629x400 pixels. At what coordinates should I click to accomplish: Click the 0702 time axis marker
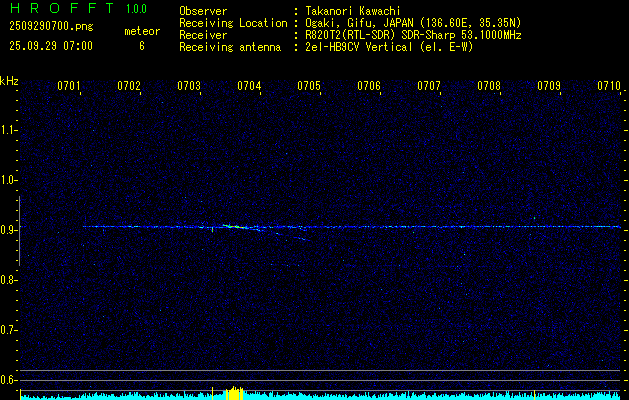tap(129, 86)
